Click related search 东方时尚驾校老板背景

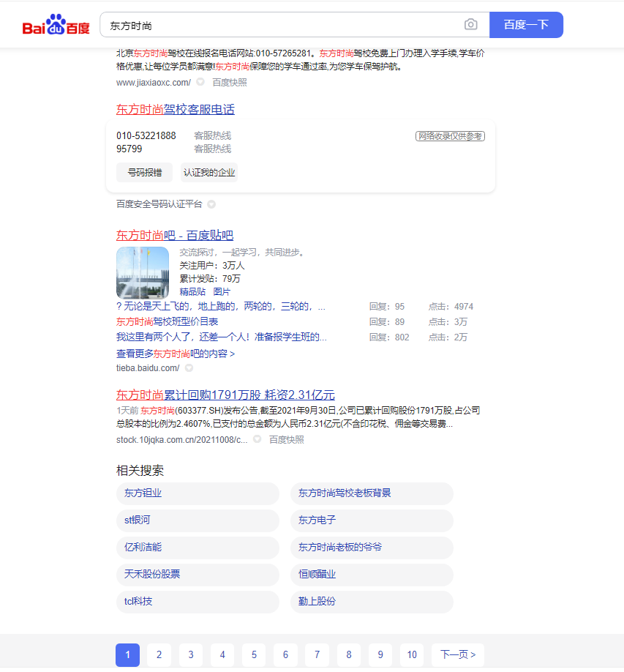coord(345,493)
